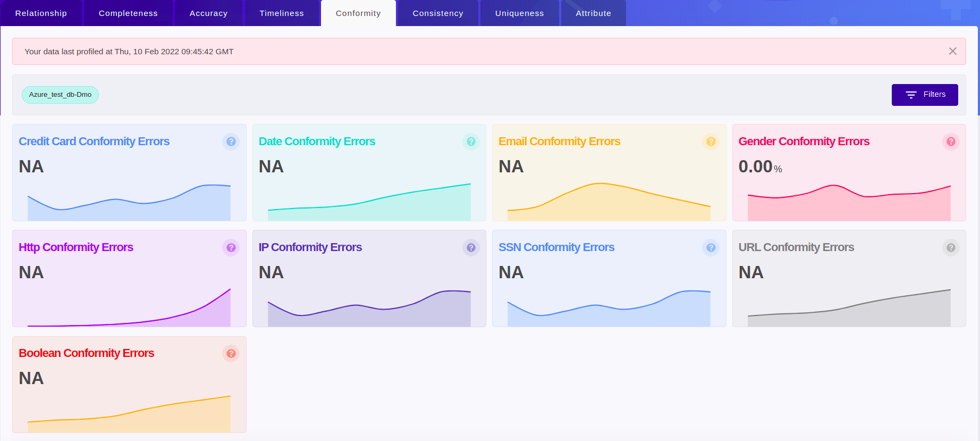Go to the Accuracy tab
Viewport: 980px width, 441px height.
[208, 13]
